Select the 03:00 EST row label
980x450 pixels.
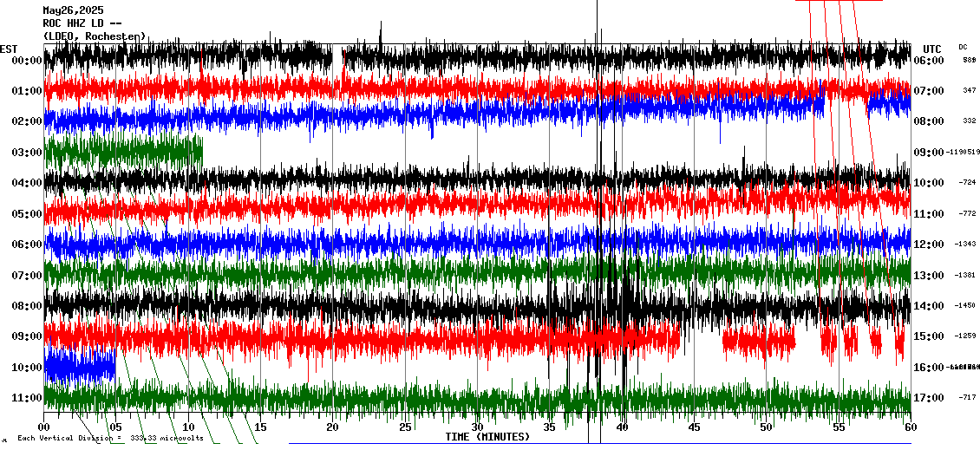24,153
